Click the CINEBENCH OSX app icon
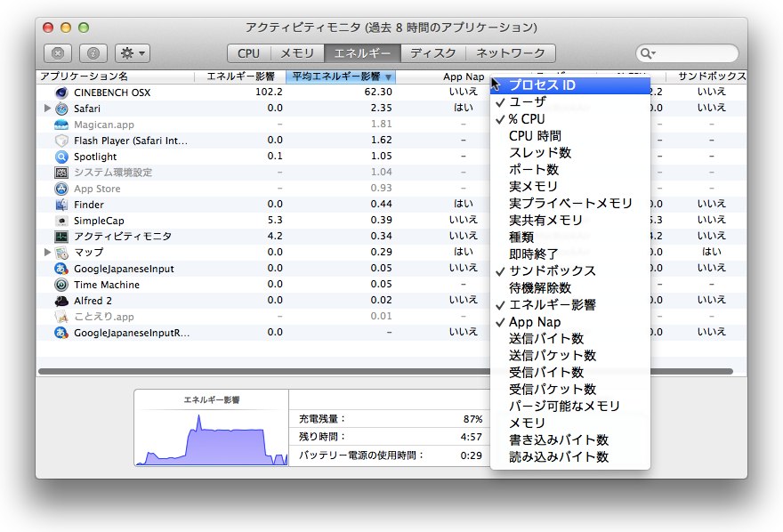This screenshot has width=783, height=532. point(61,93)
